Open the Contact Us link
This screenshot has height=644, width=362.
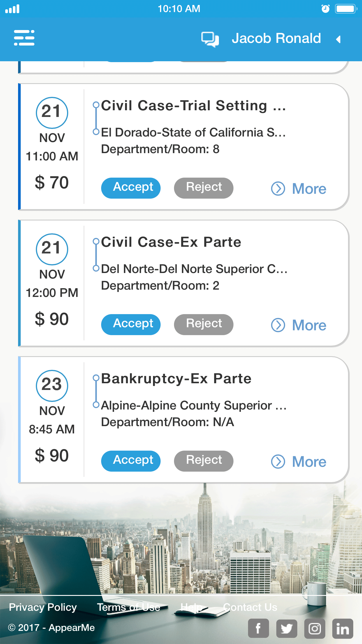click(x=250, y=607)
